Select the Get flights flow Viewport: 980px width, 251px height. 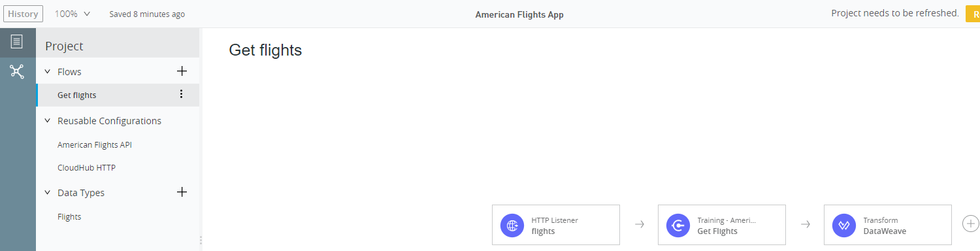[118, 95]
